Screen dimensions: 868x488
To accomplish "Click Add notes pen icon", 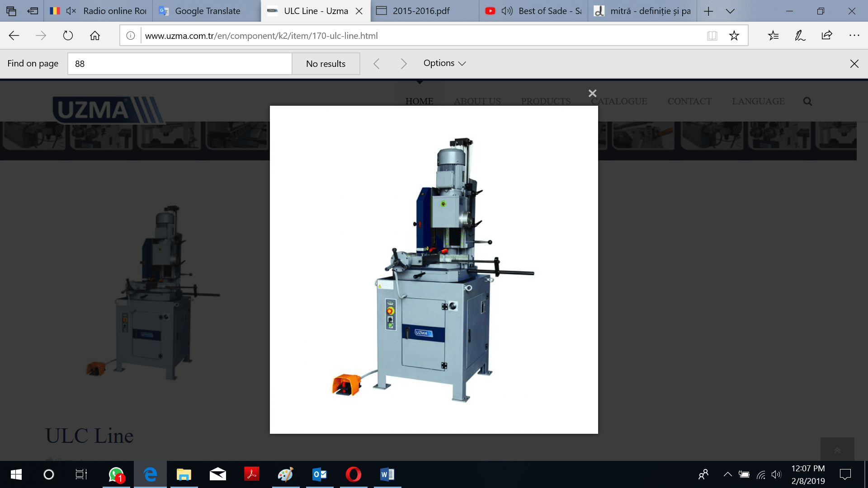I will pyautogui.click(x=800, y=36).
